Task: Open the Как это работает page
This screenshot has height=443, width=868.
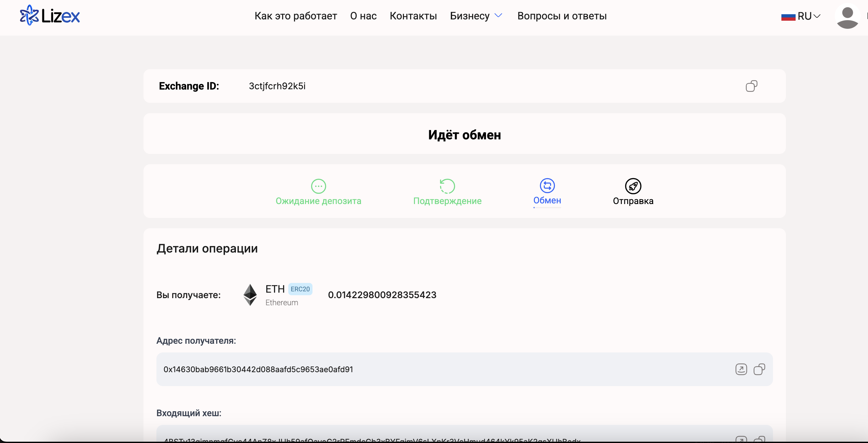Action: [295, 16]
